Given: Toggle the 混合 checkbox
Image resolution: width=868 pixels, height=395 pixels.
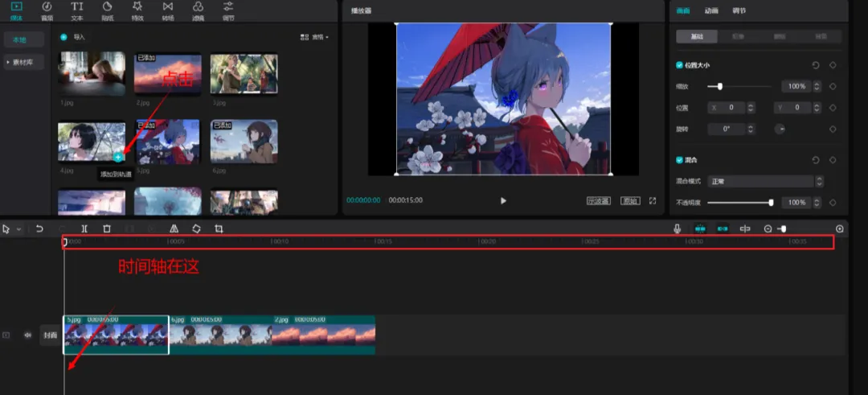Looking at the screenshot, I should coord(679,159).
